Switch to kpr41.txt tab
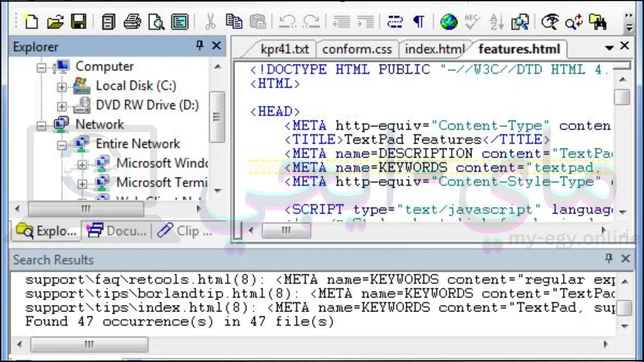The width and height of the screenshot is (644, 362). click(284, 49)
